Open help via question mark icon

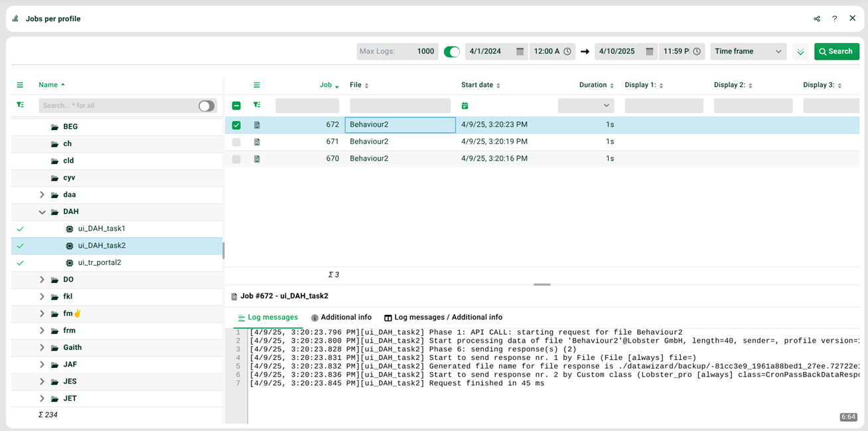coord(835,19)
